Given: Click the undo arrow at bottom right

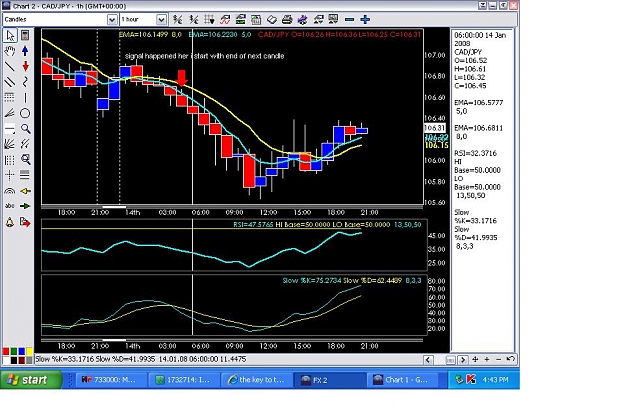Looking at the screenshot, I should point(510,359).
